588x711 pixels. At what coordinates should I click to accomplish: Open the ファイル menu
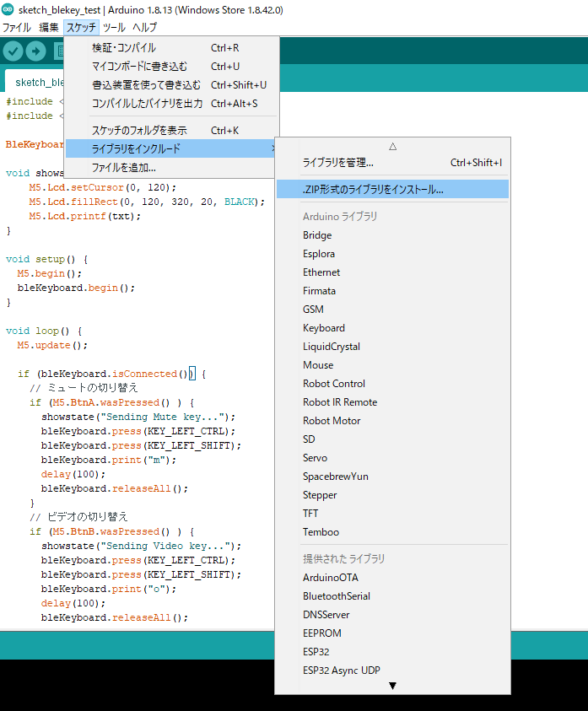17,27
